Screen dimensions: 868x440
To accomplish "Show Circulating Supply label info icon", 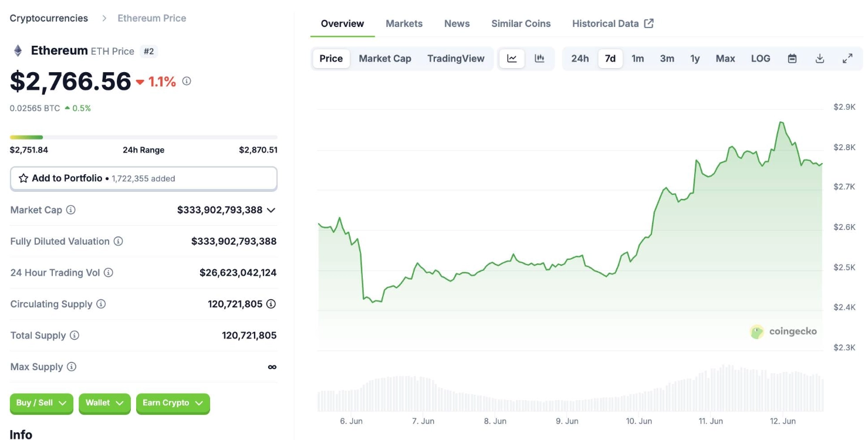I will (101, 304).
